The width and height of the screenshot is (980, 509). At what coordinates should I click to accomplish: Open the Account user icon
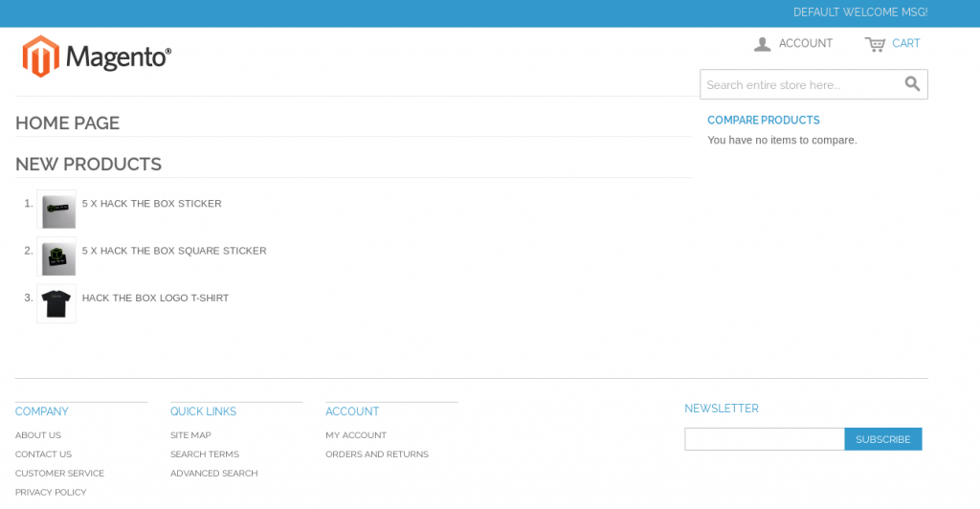[x=762, y=44]
